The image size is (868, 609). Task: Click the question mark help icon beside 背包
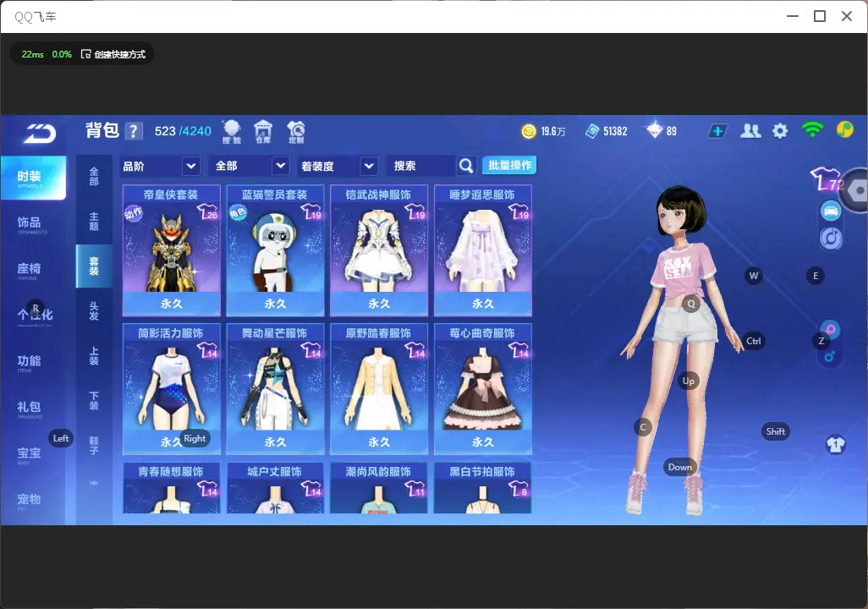134,131
